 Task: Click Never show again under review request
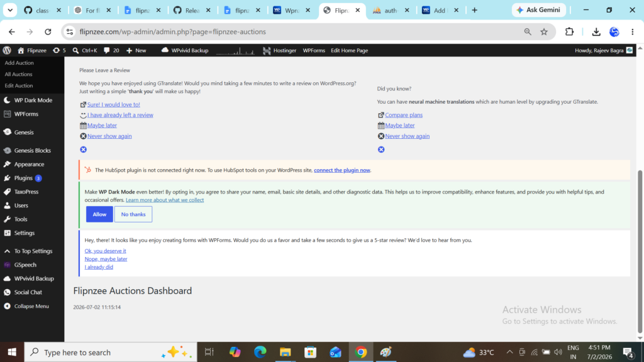(109, 136)
